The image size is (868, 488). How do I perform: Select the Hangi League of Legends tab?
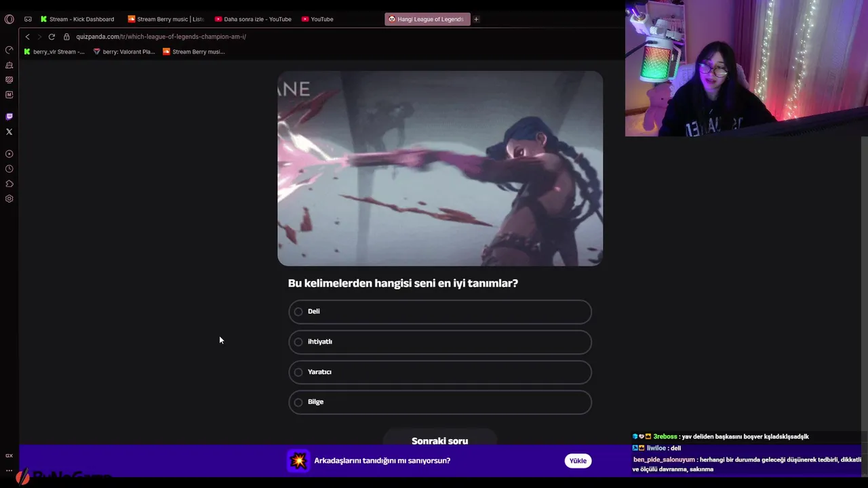(x=427, y=19)
